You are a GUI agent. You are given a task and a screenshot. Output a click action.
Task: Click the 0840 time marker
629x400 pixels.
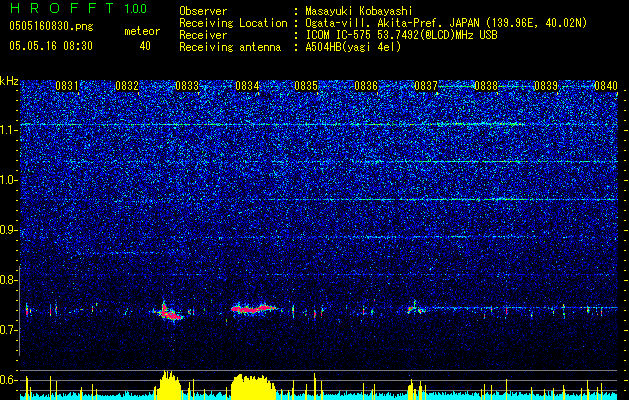point(606,86)
